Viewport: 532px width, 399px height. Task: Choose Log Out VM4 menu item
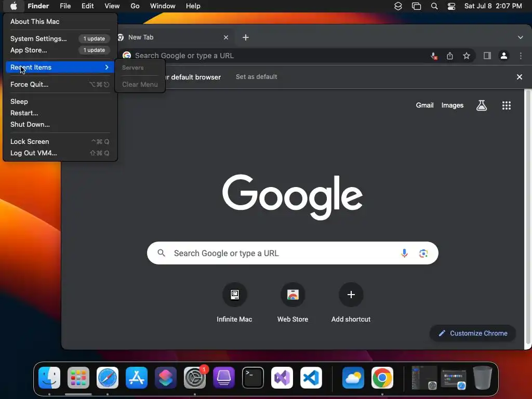60,153
